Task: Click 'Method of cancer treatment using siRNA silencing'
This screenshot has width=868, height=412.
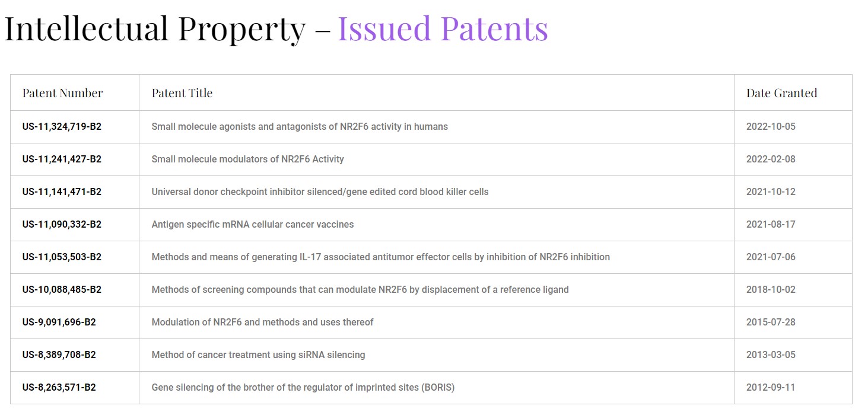Action: [258, 354]
